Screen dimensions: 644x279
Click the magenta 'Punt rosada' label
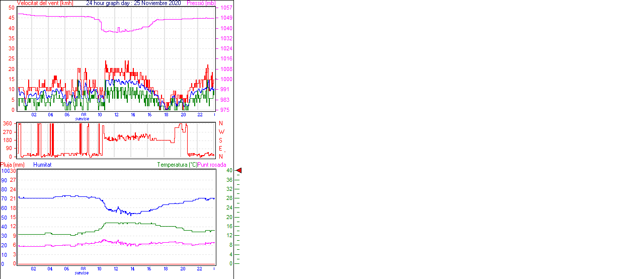click(x=212, y=165)
